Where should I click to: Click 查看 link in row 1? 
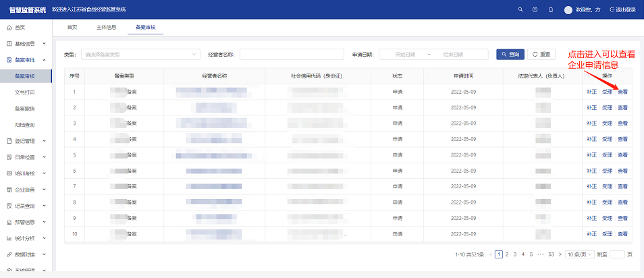pos(622,92)
